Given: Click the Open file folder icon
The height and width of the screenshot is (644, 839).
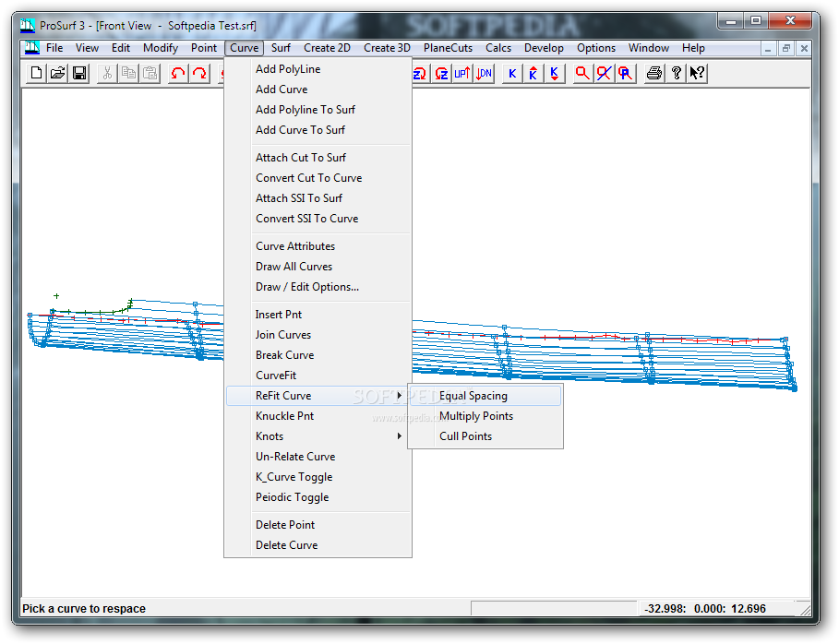Looking at the screenshot, I should pos(58,73).
